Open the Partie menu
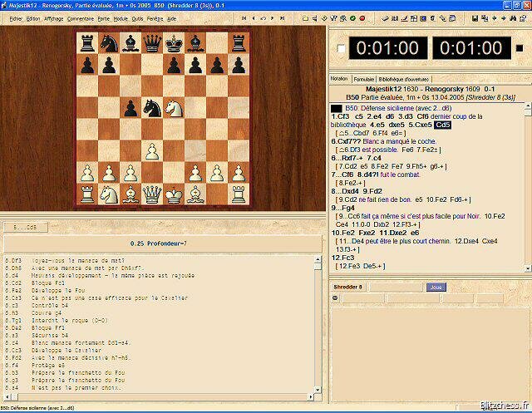 (103, 17)
